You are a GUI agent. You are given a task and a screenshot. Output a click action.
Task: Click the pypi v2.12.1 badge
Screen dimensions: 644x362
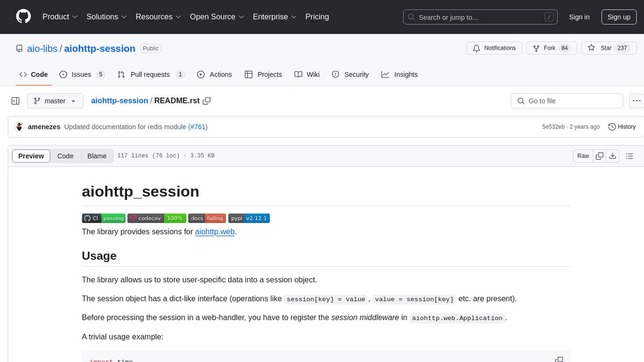[x=249, y=218]
